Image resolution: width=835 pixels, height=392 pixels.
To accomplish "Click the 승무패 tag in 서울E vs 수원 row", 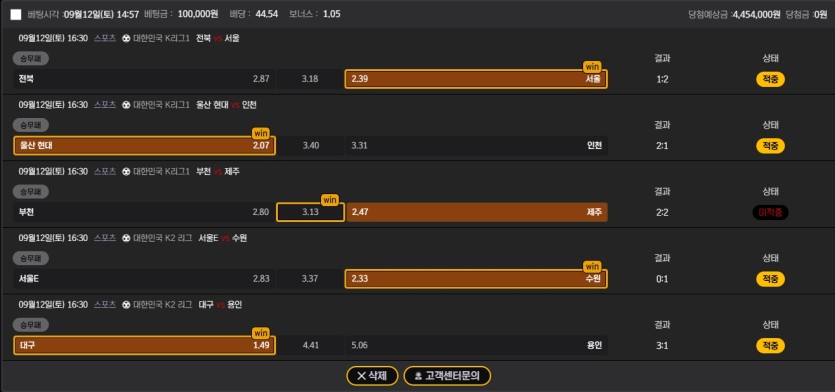I will coord(31,258).
